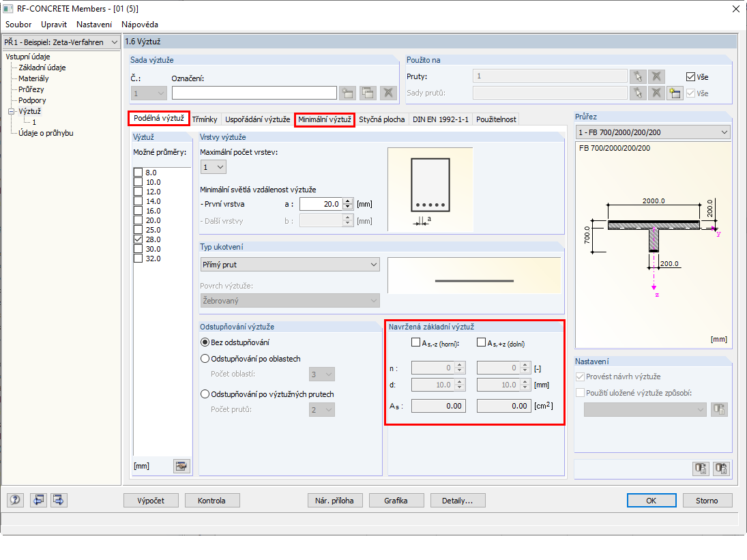
Task: Open reinforcement set Č. number dropdown
Action: (x=149, y=93)
